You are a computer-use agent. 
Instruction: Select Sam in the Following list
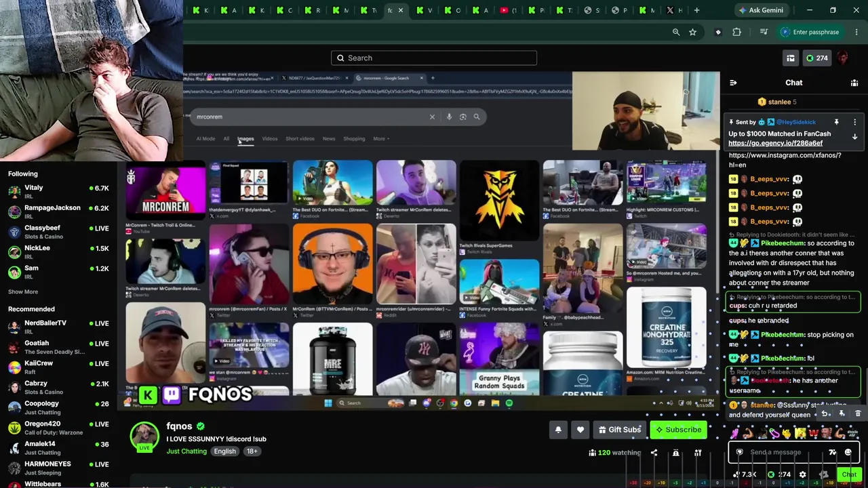pyautogui.click(x=58, y=272)
